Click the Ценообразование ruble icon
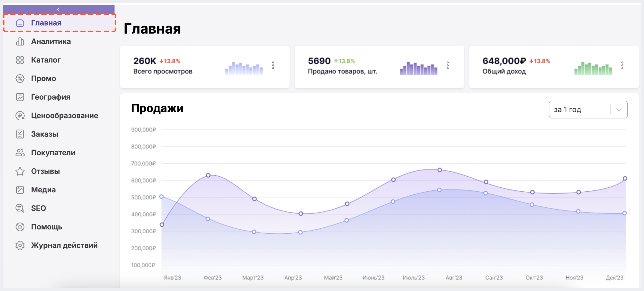Viewport: 644px width, 291px height. pyautogui.click(x=20, y=115)
